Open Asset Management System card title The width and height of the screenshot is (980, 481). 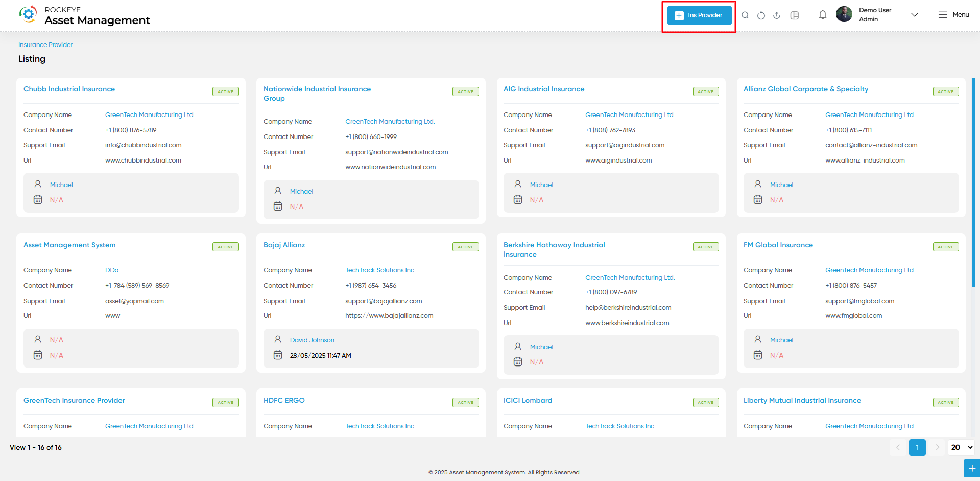[x=69, y=245]
